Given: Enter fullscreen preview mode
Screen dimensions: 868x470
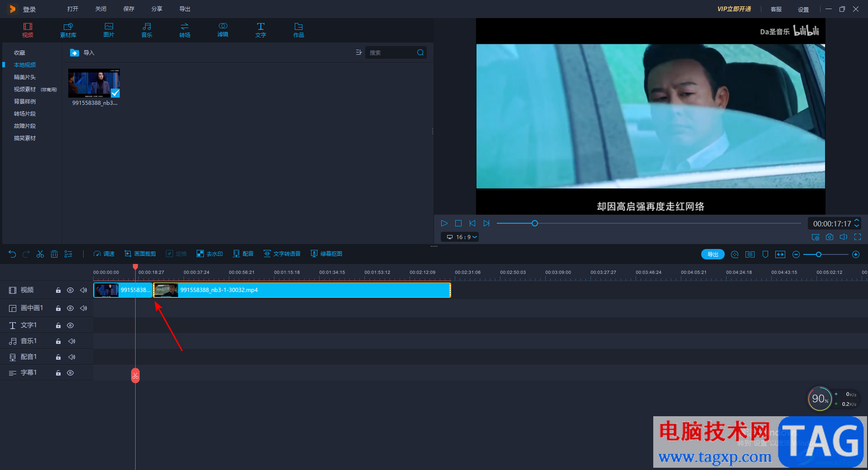Looking at the screenshot, I should [858, 237].
